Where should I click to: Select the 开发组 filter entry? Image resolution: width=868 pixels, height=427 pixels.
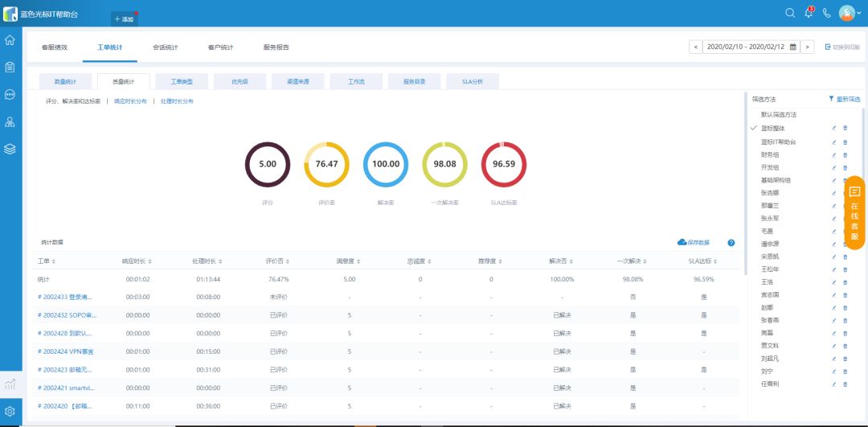(769, 167)
